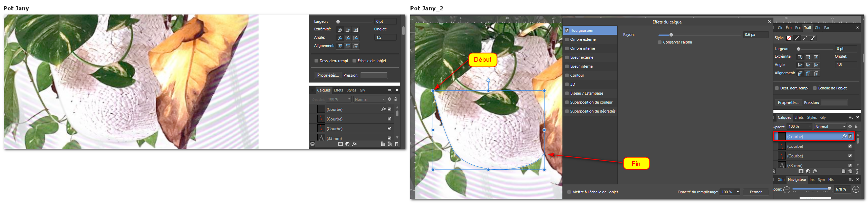Click the Rayon slider handle
868x203 pixels.
(671, 35)
